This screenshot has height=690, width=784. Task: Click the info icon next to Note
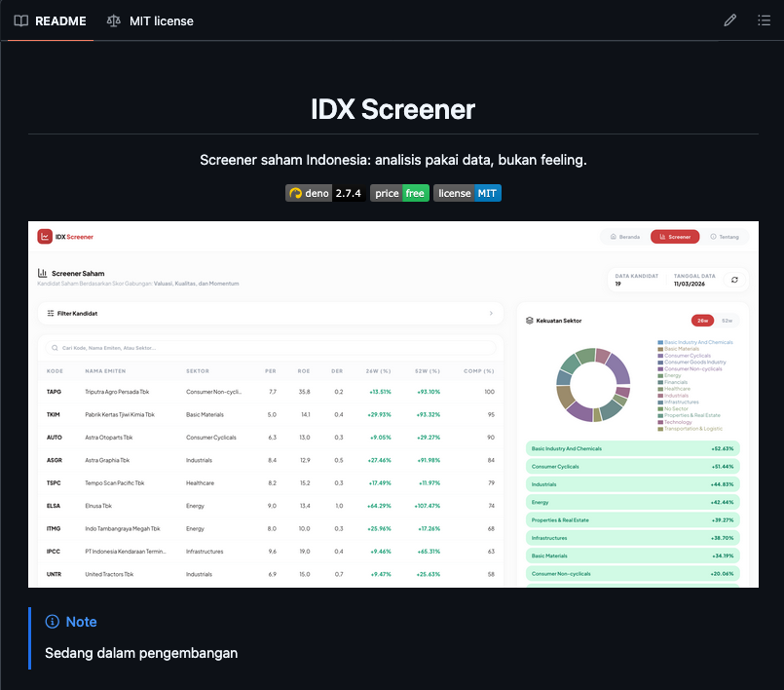click(x=52, y=622)
